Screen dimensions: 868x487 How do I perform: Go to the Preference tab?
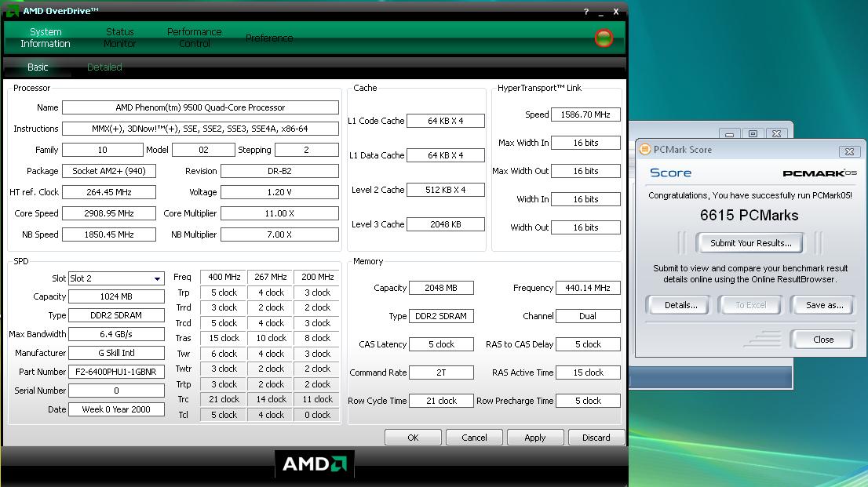[269, 38]
